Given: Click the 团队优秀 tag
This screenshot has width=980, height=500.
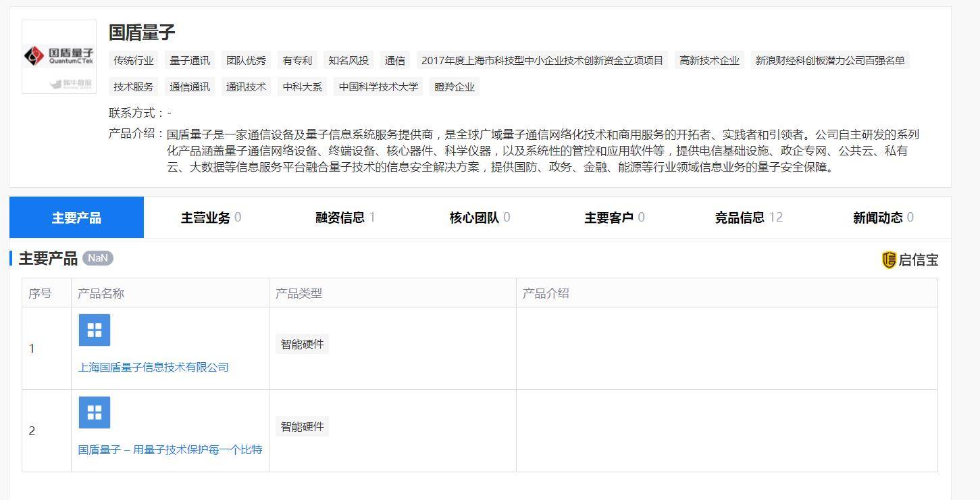Looking at the screenshot, I should point(246,60).
